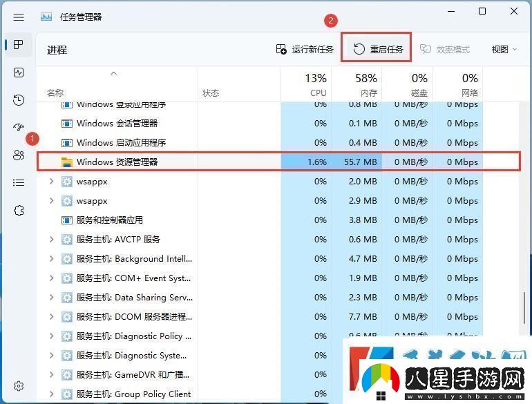Image resolution: width=532 pixels, height=404 pixels.
Task: Open the Users sidebar icon
Action: coord(19,155)
